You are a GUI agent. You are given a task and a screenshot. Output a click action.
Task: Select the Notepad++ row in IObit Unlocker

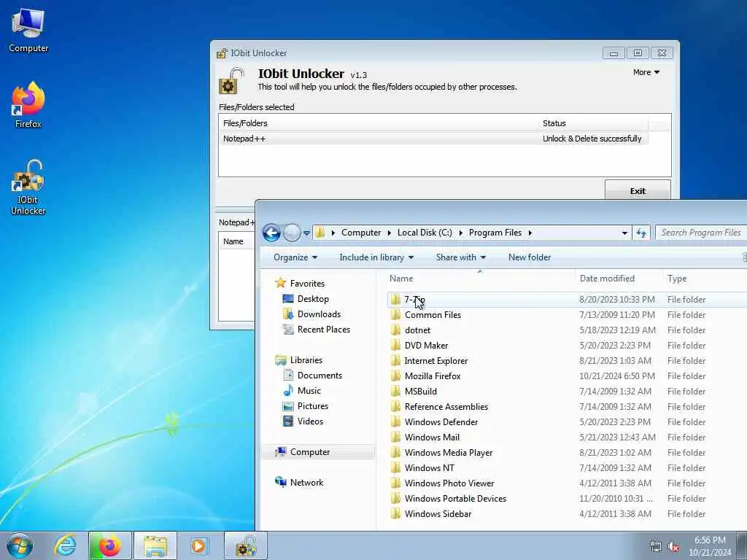pyautogui.click(x=433, y=139)
